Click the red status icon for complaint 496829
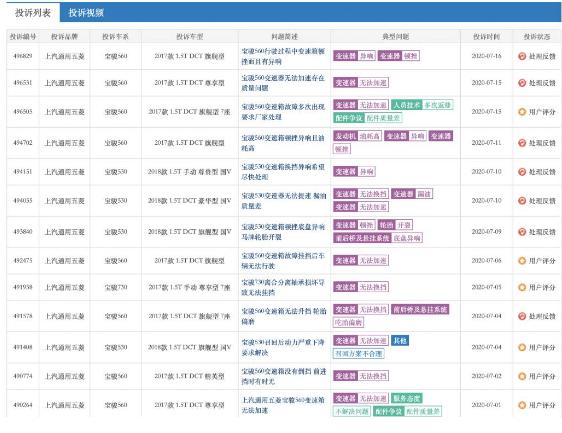 (522, 56)
